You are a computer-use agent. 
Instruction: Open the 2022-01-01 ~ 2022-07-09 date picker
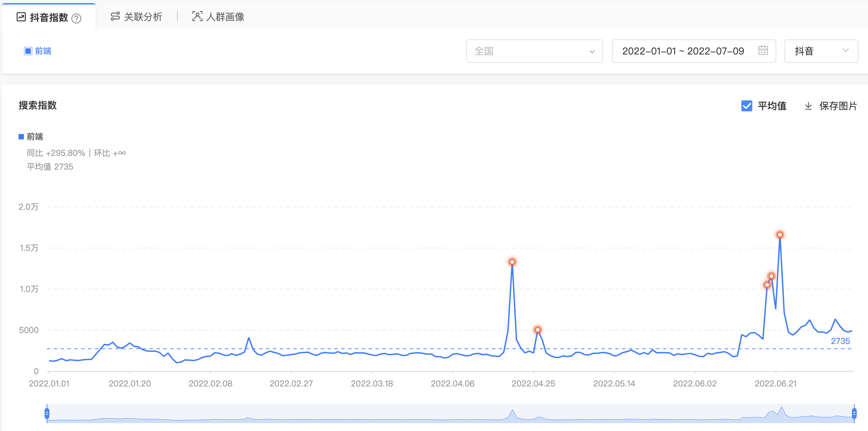(683, 51)
